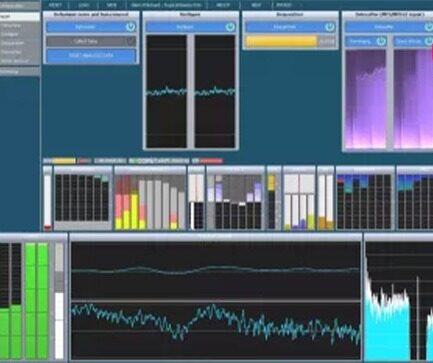The height and width of the screenshot is (363, 433).
Task: Click the HELP item in top bar
Action: (256, 5)
